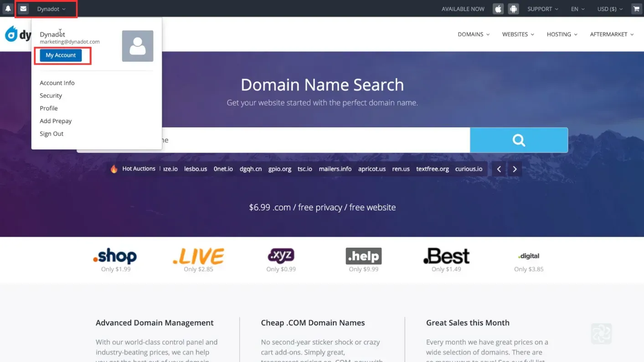The height and width of the screenshot is (362, 644).
Task: Click the .Best domain promo logo
Action: pos(446,256)
